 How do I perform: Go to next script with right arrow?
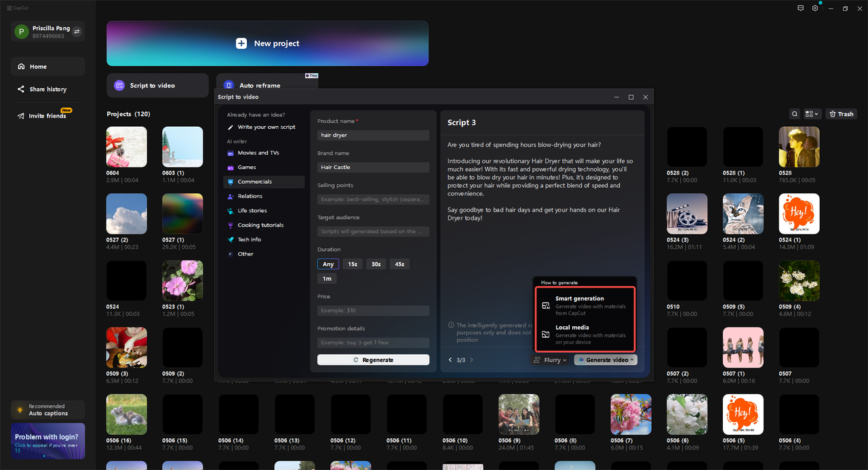point(472,360)
